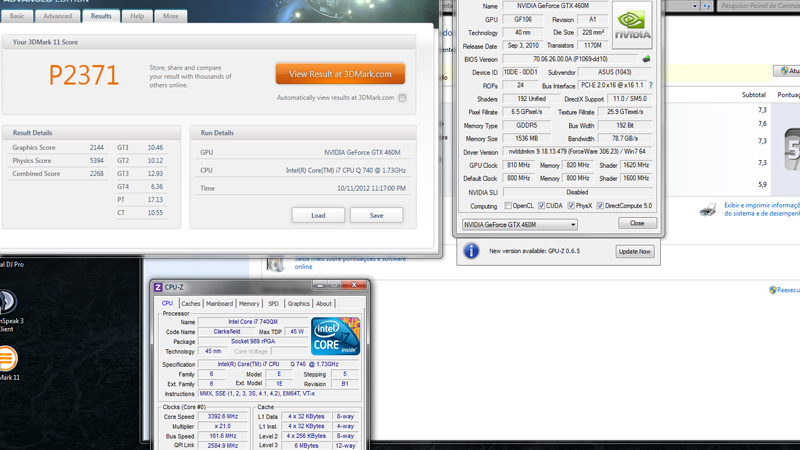Open the Graphics tab in CPU-Z
The width and height of the screenshot is (800, 450).
298,304
